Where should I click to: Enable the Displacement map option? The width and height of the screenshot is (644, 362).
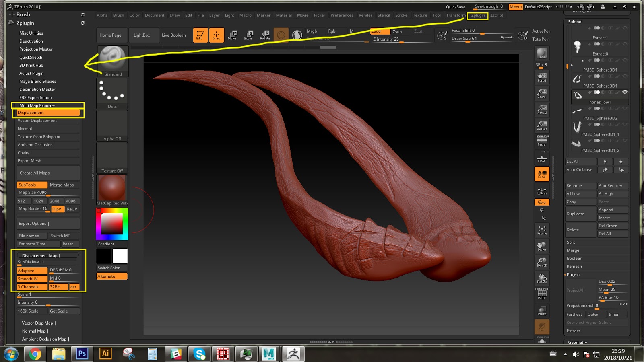point(48,113)
